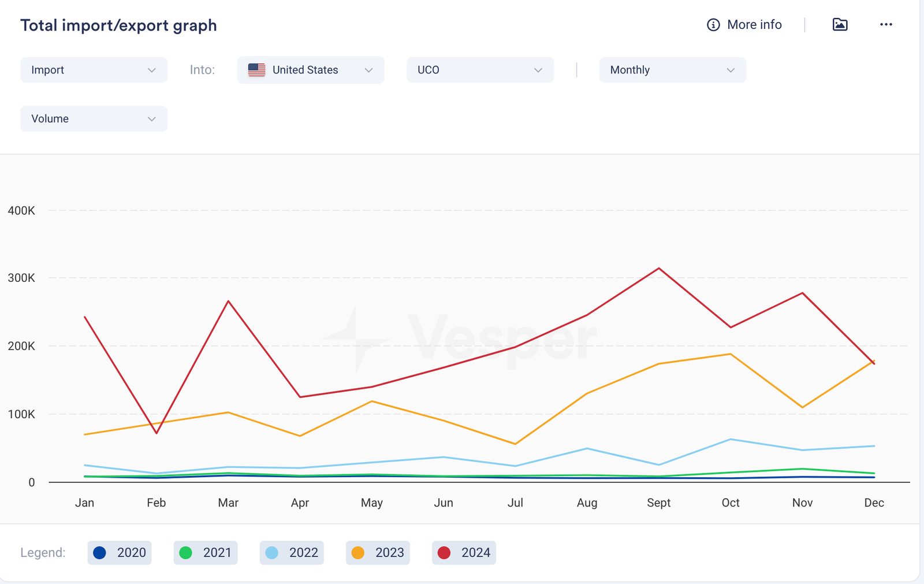Open the Monthly frequency dropdown
Screen dimensions: 924x584
point(672,70)
